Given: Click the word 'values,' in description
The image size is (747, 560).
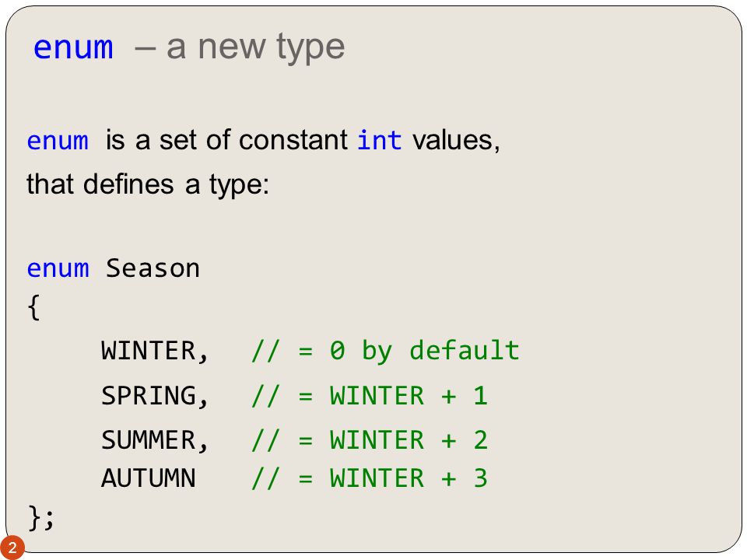Looking at the screenshot, I should pos(457,141).
